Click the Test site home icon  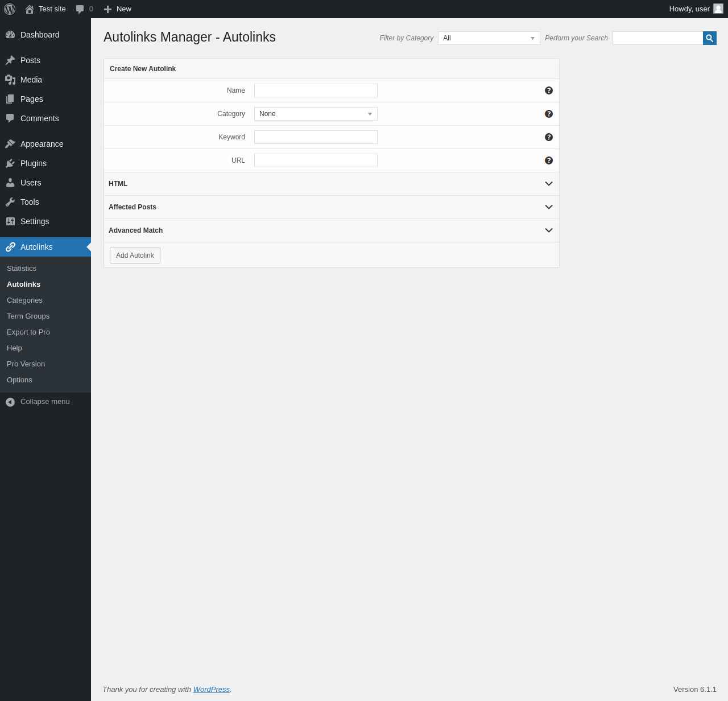click(30, 9)
